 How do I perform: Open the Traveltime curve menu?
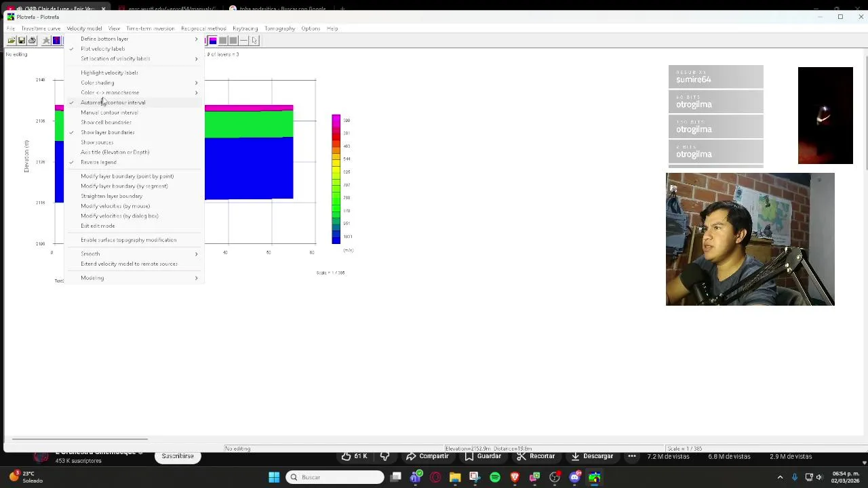pos(41,28)
